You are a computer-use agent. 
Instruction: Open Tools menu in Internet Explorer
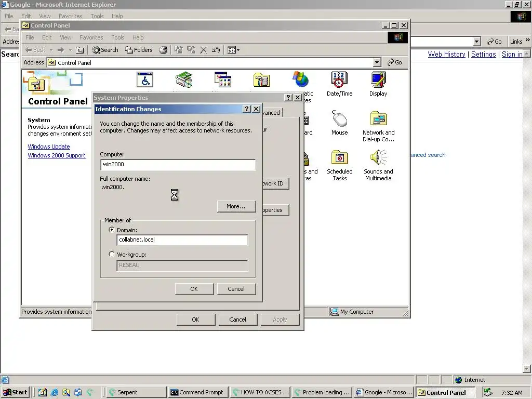point(97,16)
